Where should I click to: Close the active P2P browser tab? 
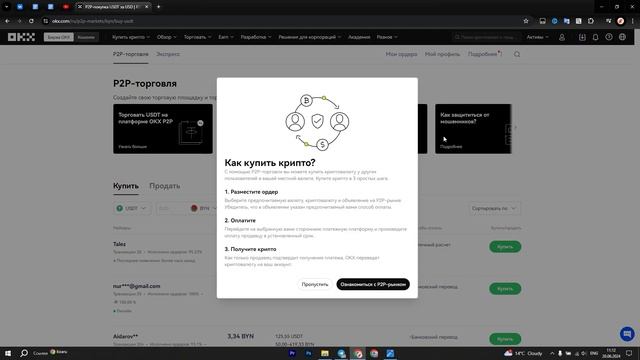point(147,7)
